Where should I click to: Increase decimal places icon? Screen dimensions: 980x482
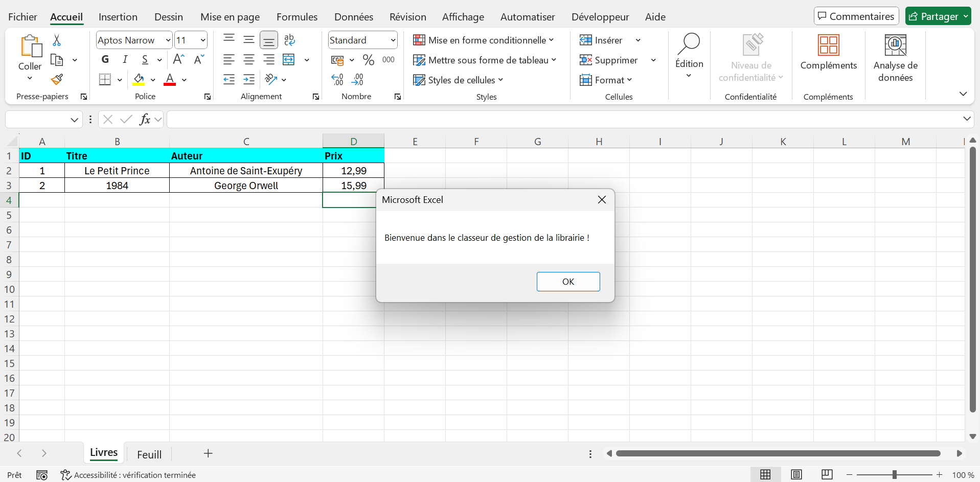[337, 79]
